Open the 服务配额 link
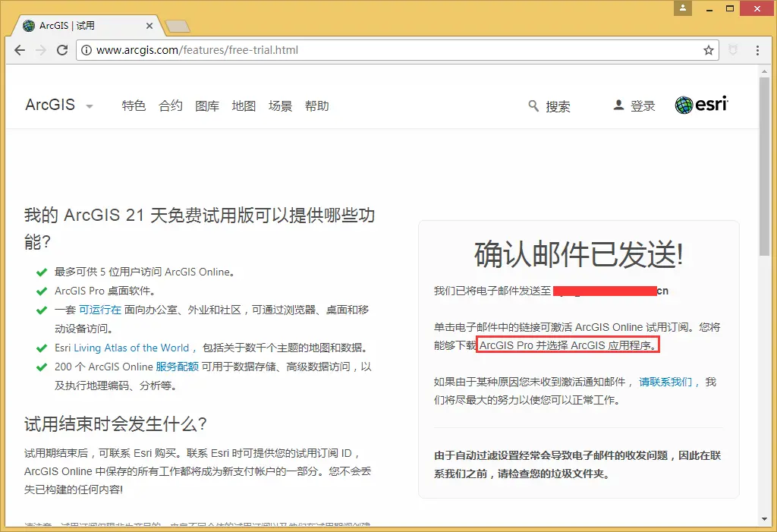This screenshot has height=532, width=777. tap(178, 367)
